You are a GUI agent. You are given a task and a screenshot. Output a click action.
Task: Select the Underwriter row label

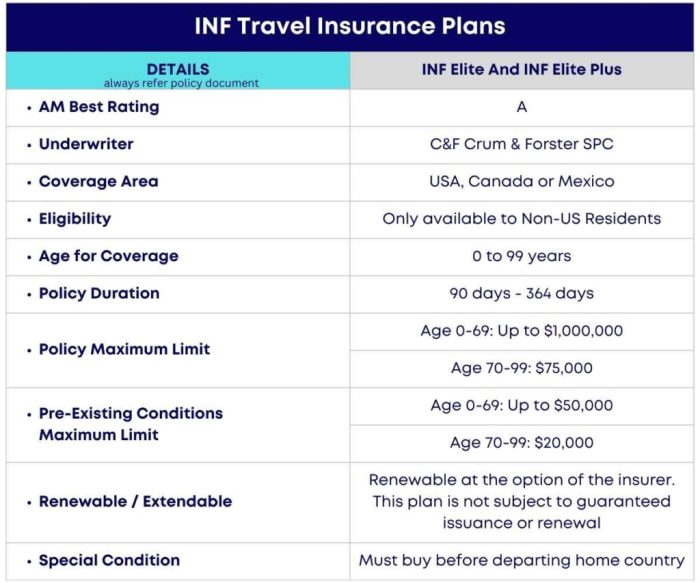(x=86, y=144)
